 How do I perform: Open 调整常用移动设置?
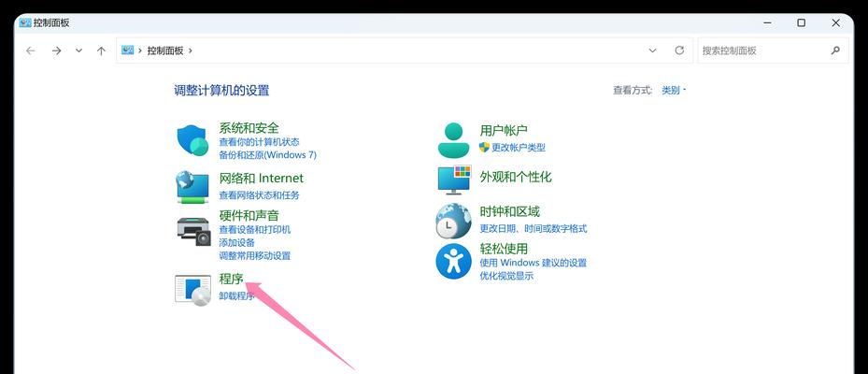click(x=255, y=256)
